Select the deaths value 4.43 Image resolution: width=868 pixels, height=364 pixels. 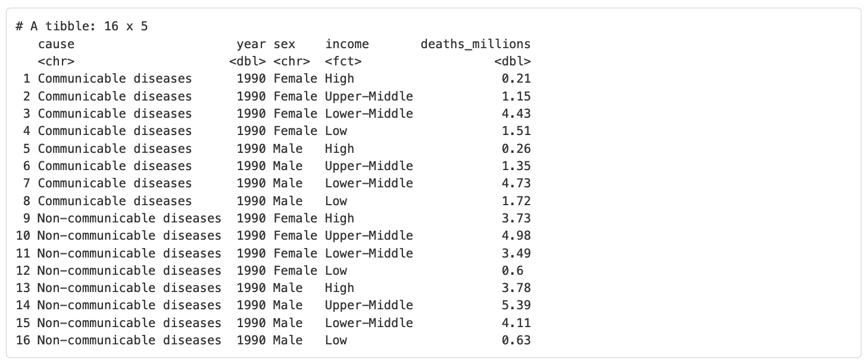(x=516, y=114)
